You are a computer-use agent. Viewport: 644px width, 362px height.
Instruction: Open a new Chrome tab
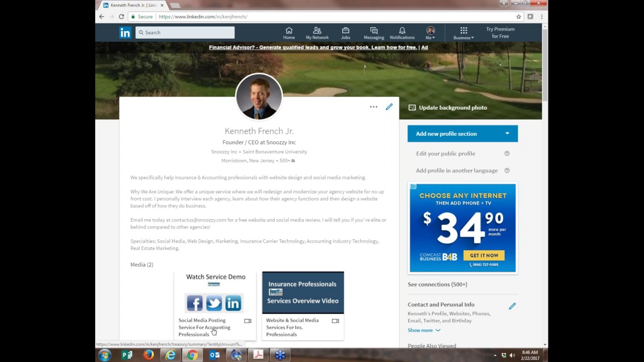pos(175,6)
